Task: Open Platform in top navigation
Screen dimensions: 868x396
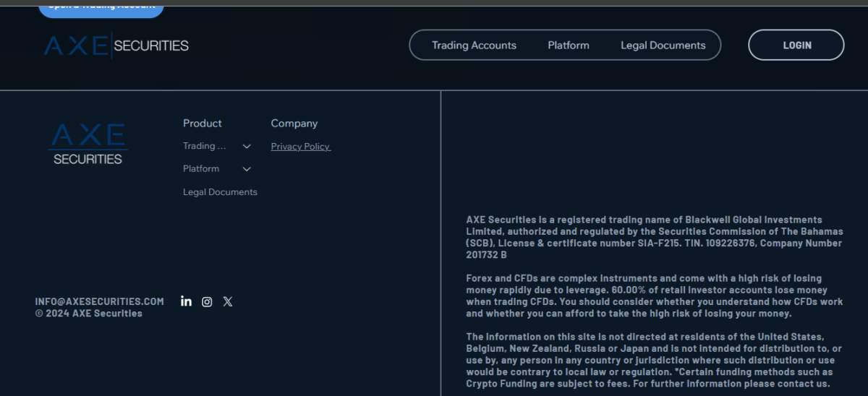Action: pyautogui.click(x=569, y=46)
